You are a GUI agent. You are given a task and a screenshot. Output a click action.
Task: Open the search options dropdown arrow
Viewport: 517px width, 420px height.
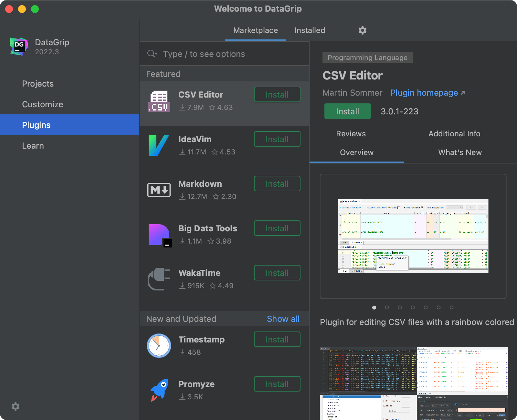[x=156, y=54]
